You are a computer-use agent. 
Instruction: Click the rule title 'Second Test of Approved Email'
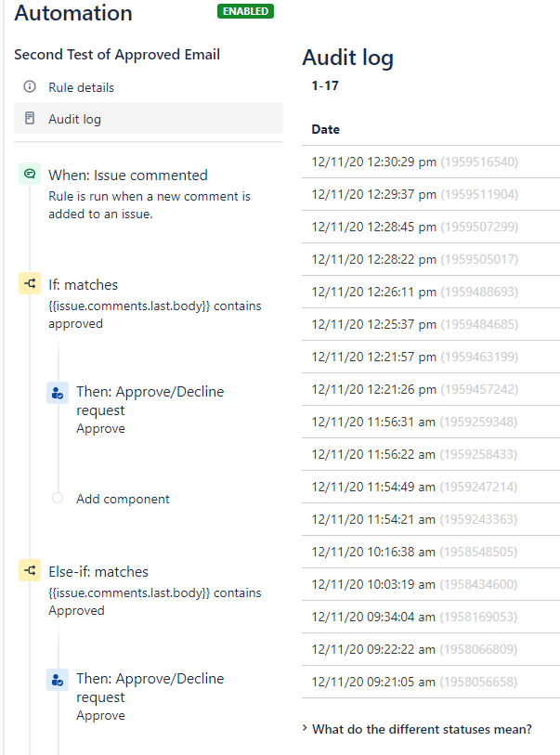[117, 55]
